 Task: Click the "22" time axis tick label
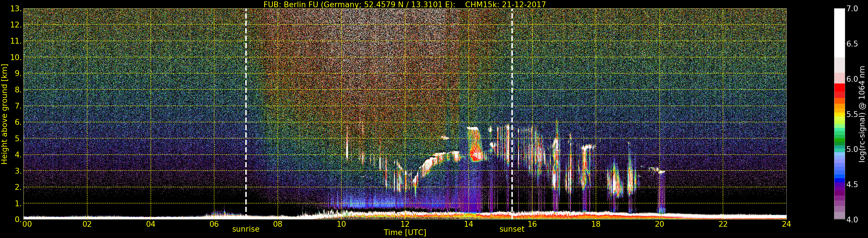pos(723,224)
